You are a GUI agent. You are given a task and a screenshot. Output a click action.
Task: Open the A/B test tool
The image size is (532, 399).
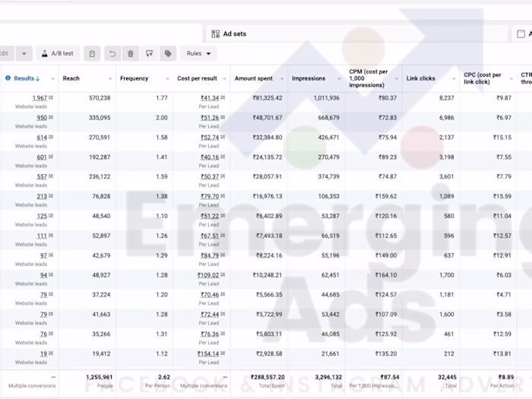click(58, 54)
